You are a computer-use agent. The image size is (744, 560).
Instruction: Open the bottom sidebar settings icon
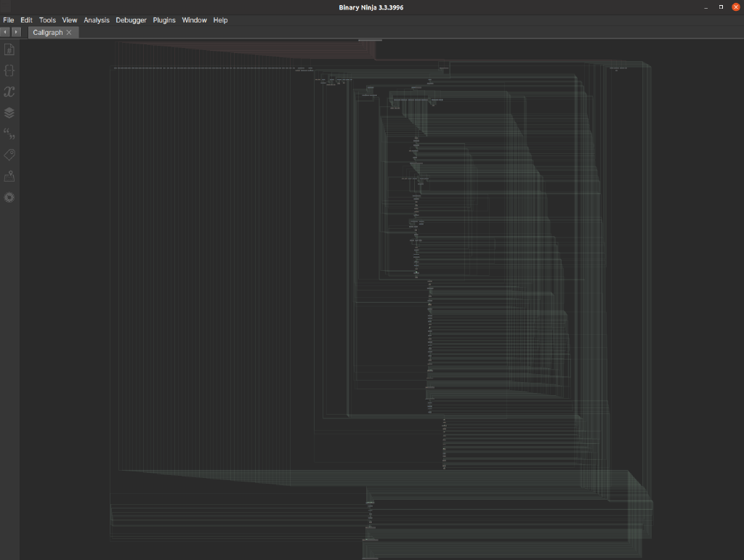9,197
